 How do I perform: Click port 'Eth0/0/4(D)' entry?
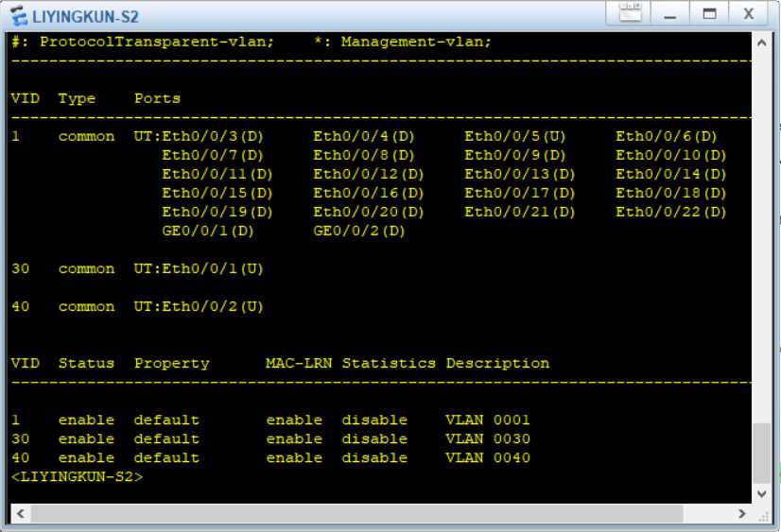pyautogui.click(x=364, y=136)
